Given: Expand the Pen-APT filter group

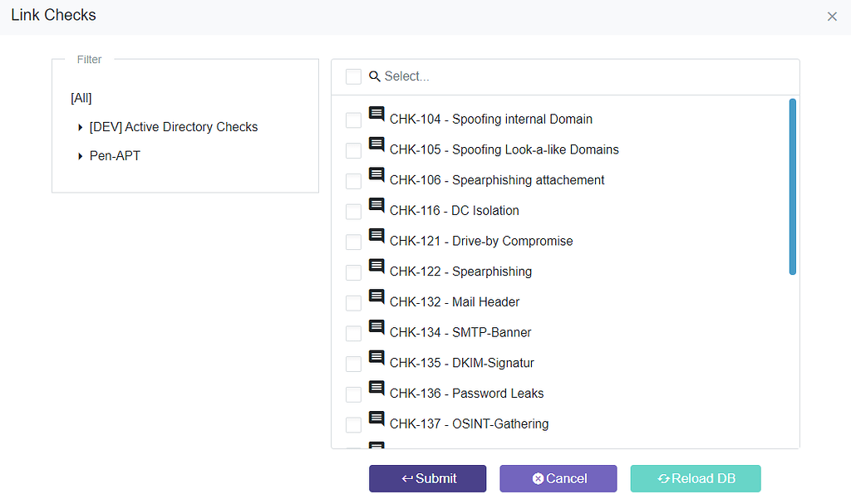Looking at the screenshot, I should click(x=79, y=155).
